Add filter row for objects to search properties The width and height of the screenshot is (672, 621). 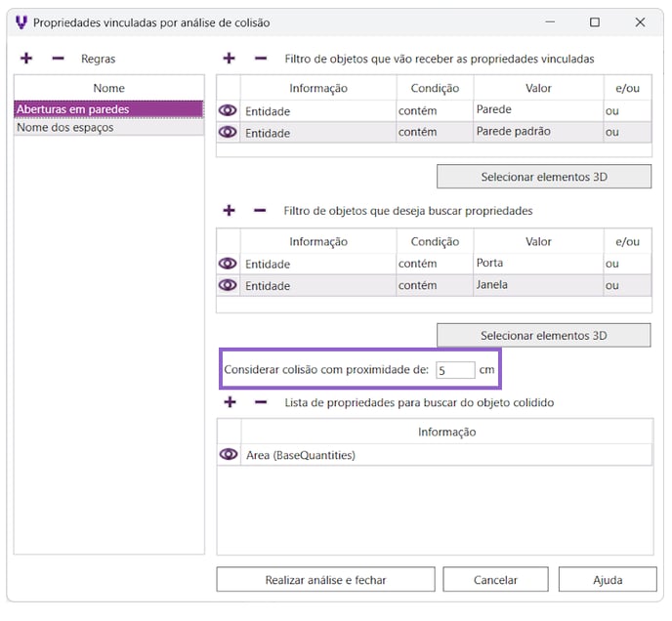(x=230, y=210)
